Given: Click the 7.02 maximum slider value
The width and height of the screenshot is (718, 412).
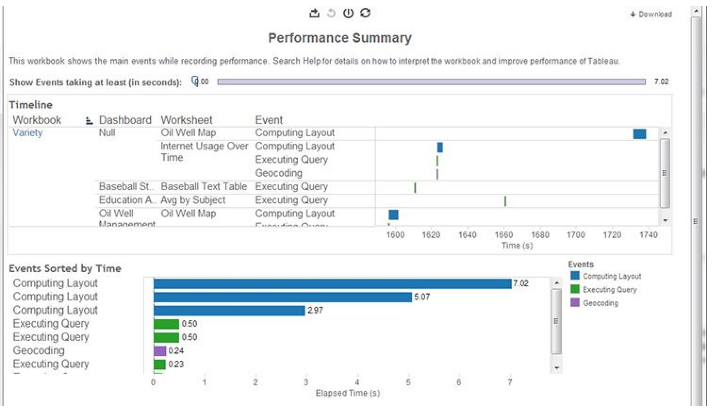Looking at the screenshot, I should coord(661,81).
